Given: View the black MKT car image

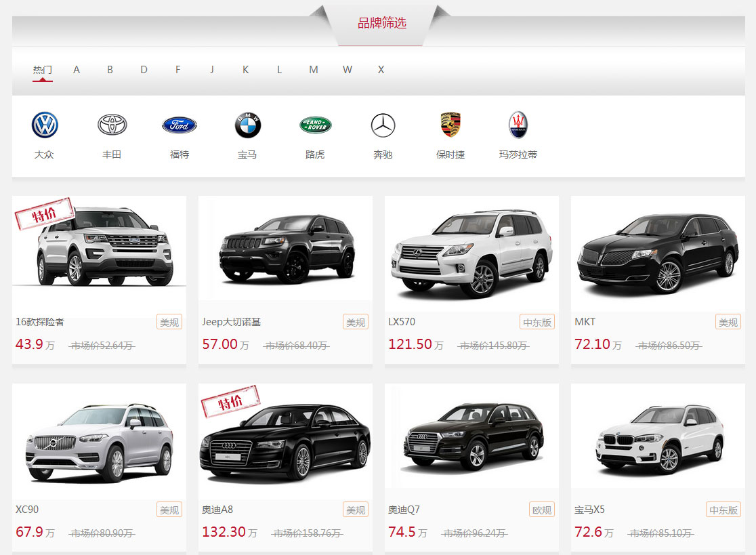Looking at the screenshot, I should [658, 254].
